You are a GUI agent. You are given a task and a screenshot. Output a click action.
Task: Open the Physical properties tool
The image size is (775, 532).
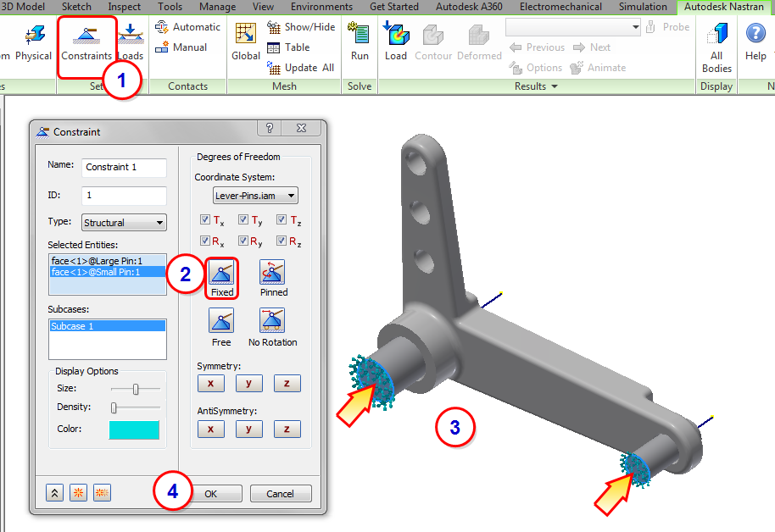pos(33,44)
